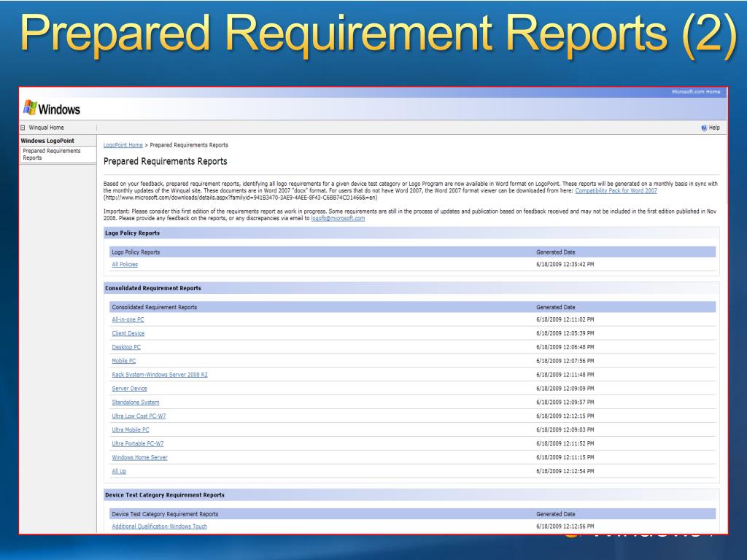This screenshot has width=747, height=560.
Task: Click the Logo Policy Reports section header
Action: point(411,233)
